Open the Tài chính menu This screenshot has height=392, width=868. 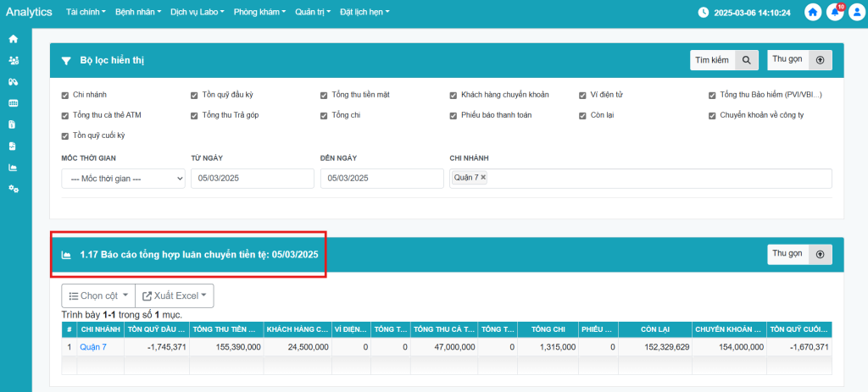pyautogui.click(x=86, y=13)
